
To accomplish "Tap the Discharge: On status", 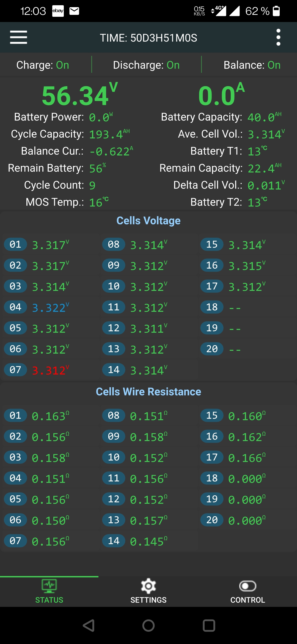I will click(x=146, y=65).
